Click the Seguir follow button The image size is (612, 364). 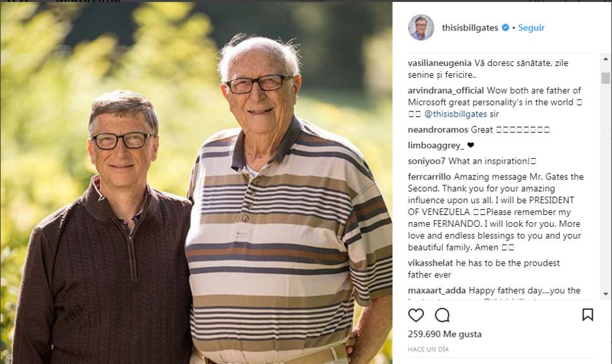pos(531,28)
